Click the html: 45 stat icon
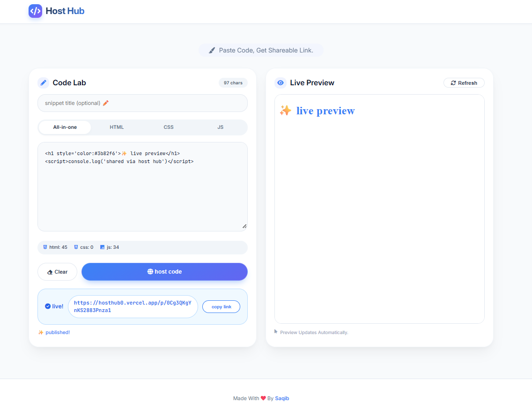Viewport: 532px width, 417px height. (x=45, y=247)
